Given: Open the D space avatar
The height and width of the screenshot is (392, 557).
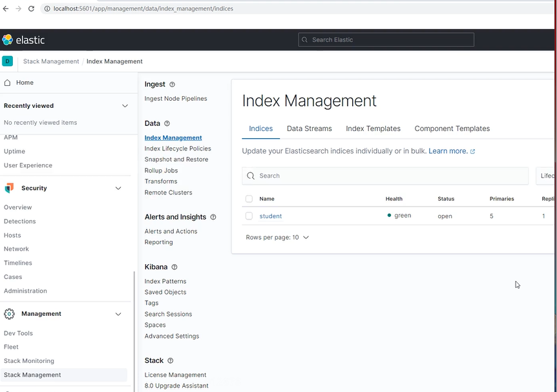Looking at the screenshot, I should click(8, 61).
